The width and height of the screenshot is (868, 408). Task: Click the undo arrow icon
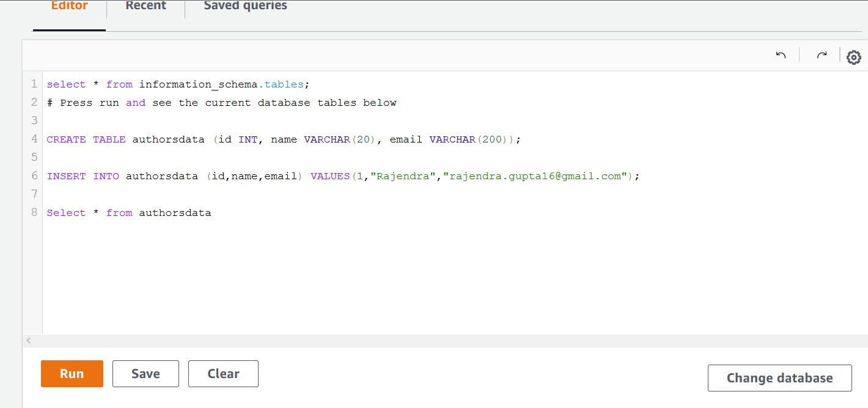tap(781, 56)
